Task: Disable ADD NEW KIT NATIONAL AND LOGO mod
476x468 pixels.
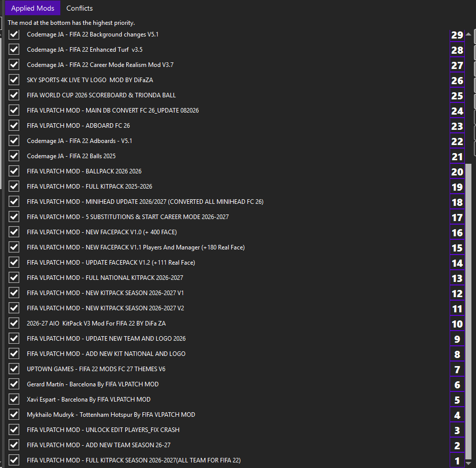Action: click(x=14, y=353)
